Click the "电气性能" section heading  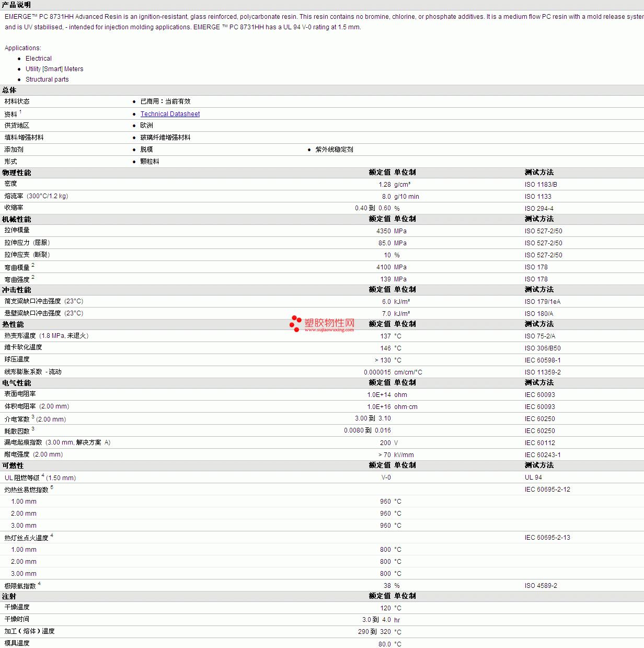pos(17,383)
